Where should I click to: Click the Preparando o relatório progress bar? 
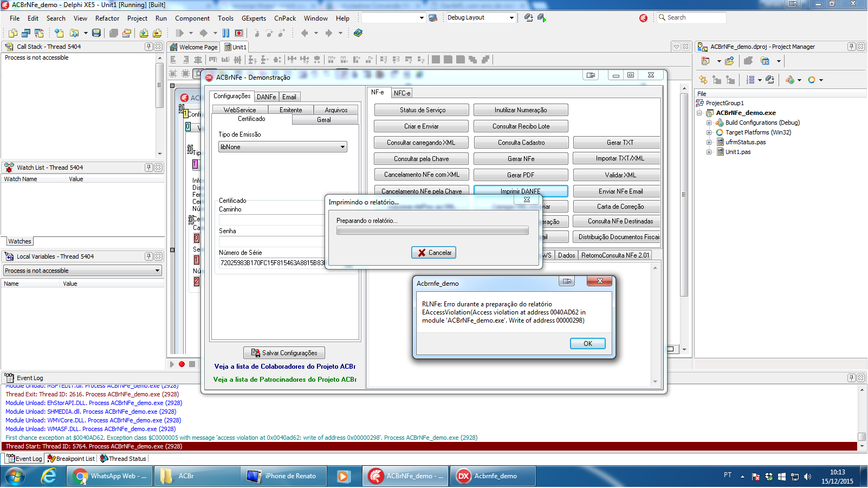(x=432, y=230)
